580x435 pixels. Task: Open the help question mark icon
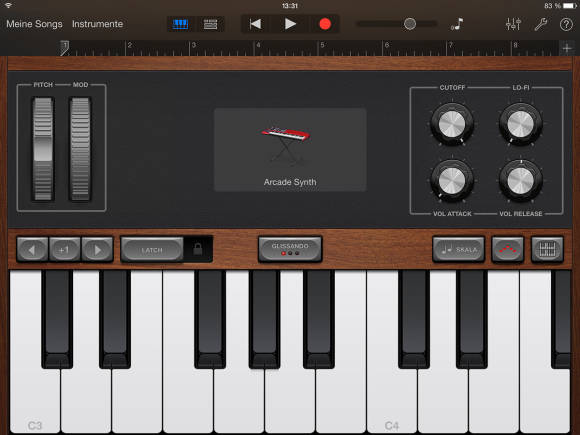pos(566,24)
